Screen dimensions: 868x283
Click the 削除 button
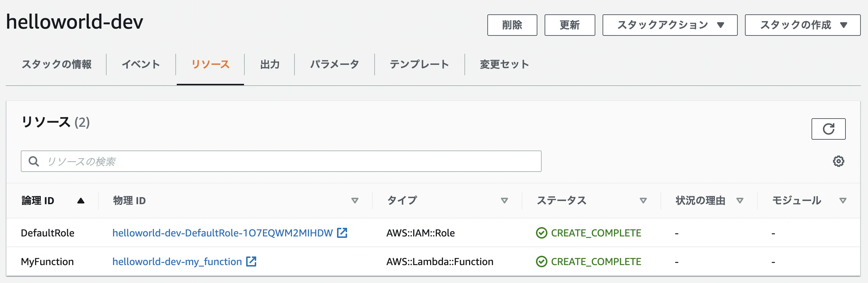(x=512, y=25)
